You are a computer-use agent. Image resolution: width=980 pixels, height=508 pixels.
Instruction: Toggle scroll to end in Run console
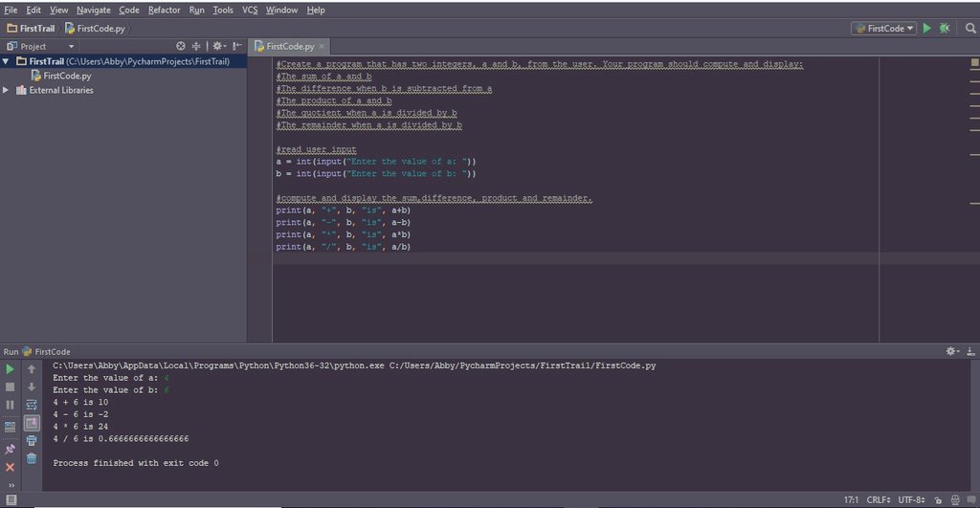[x=32, y=423]
